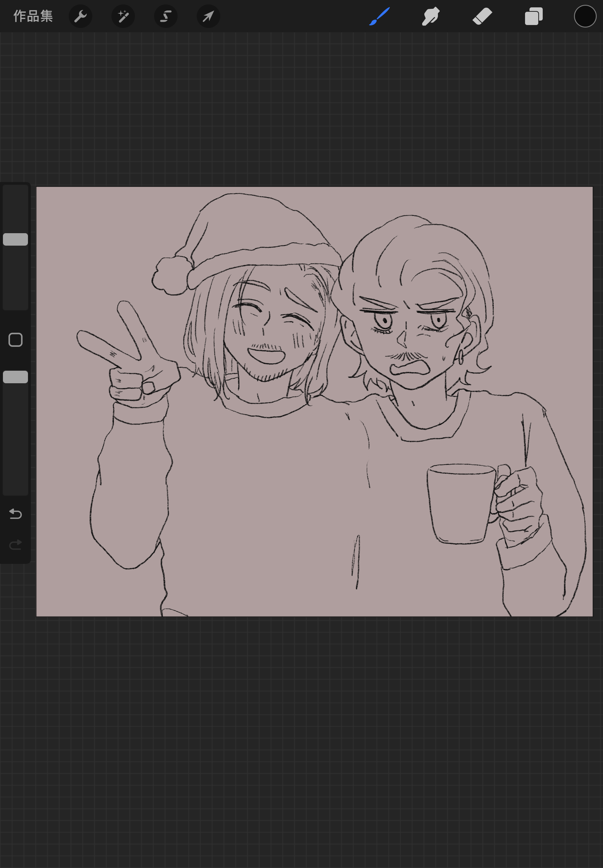The height and width of the screenshot is (868, 603).
Task: Select the Eraser tool
Action: [482, 16]
